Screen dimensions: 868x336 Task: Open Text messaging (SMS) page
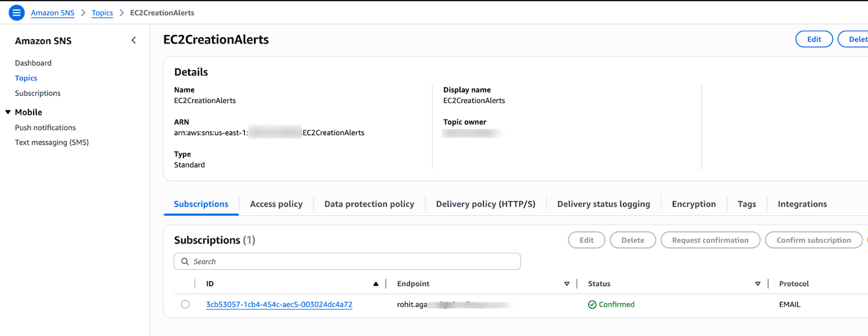52,142
